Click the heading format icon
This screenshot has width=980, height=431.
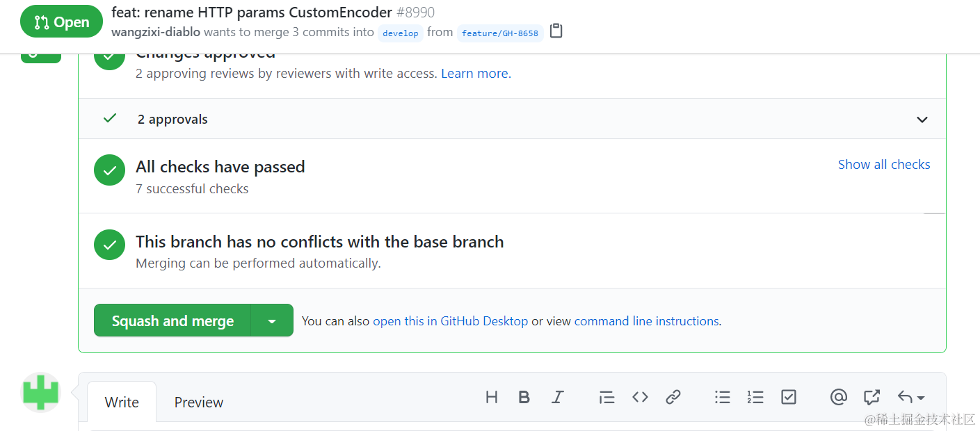pos(492,397)
